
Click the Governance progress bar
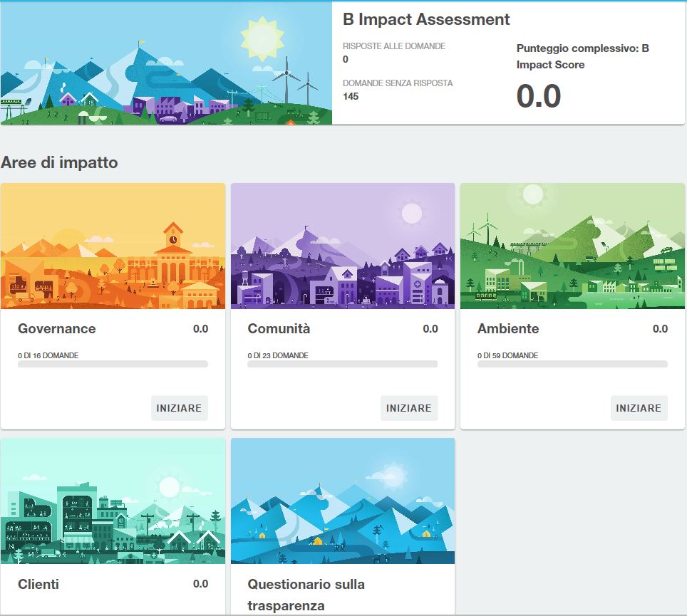click(x=113, y=364)
